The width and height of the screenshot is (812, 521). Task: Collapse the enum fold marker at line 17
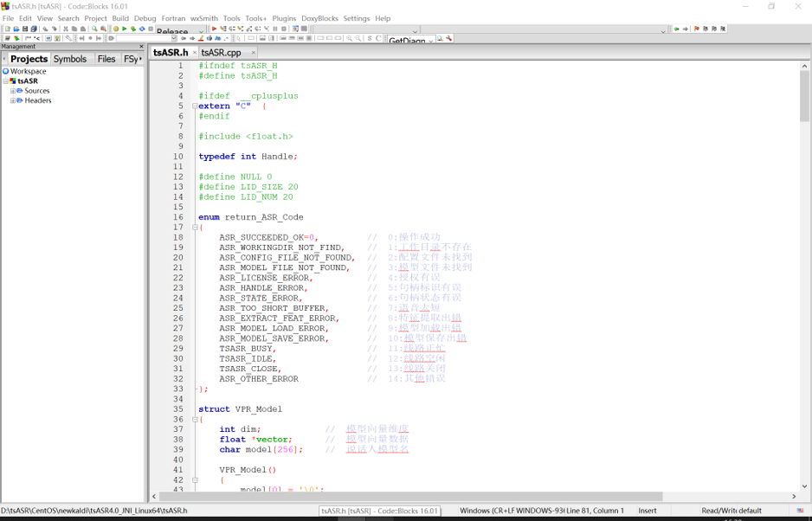point(195,228)
